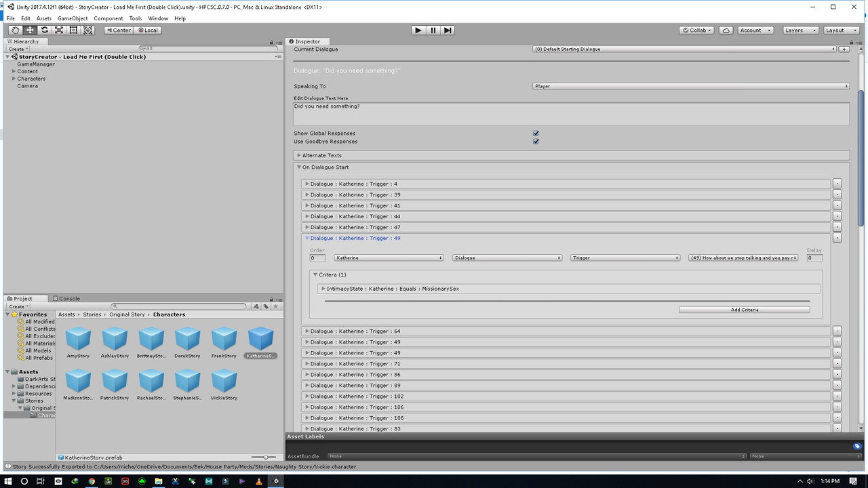868x488 pixels.
Task: Open the (49) dialogue selection dropdown
Action: point(743,258)
